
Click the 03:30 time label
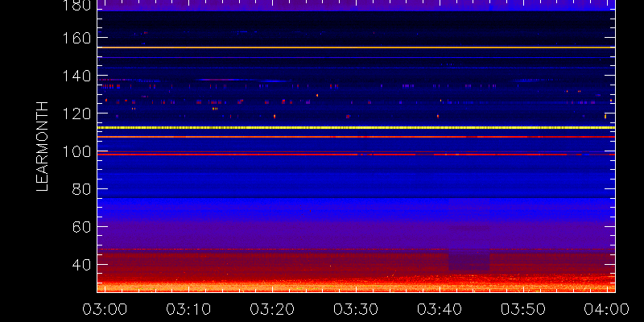click(356, 309)
